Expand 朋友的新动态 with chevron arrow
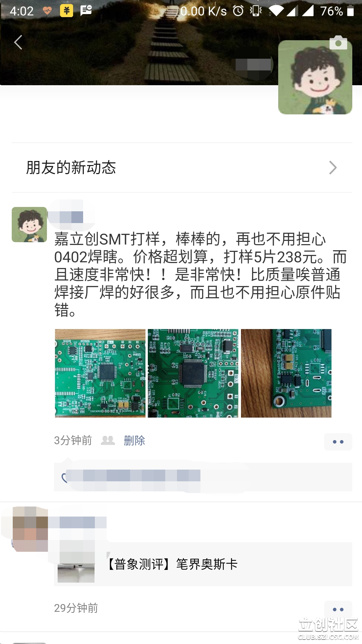This screenshot has height=644, width=362. pos(333,168)
